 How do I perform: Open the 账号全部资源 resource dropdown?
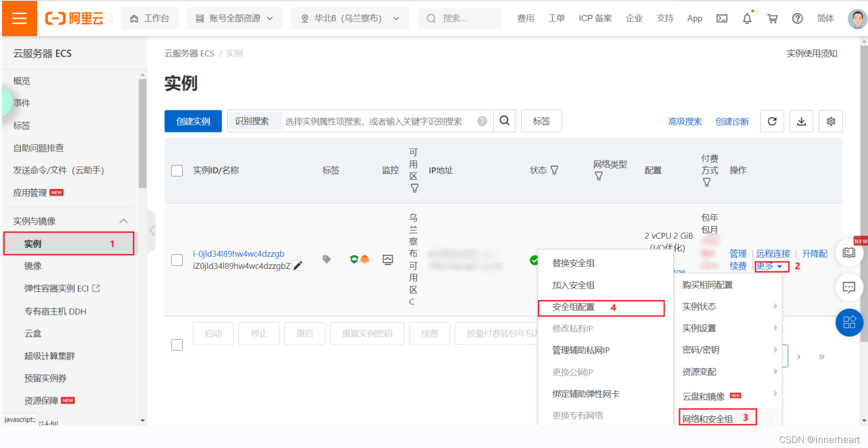[x=234, y=19]
